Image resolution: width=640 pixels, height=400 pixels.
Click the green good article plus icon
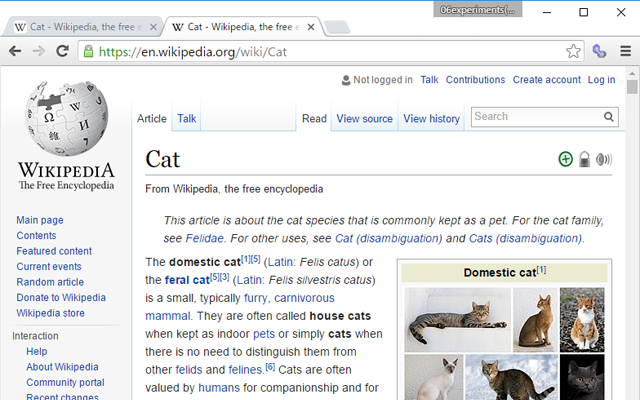[565, 159]
